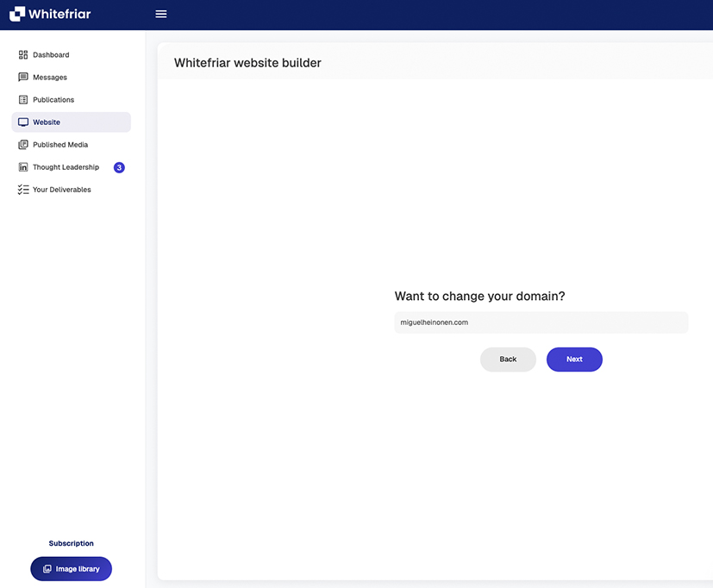Go to the Messages section
The height and width of the screenshot is (588, 713).
[50, 78]
